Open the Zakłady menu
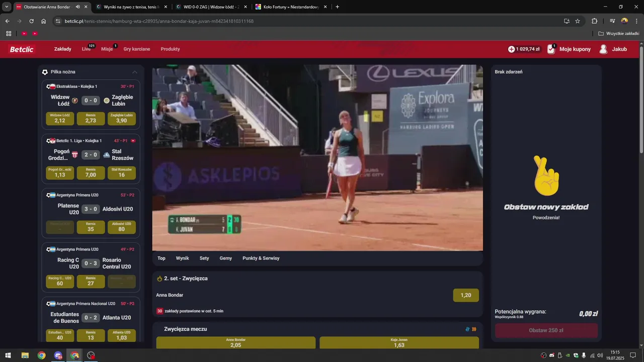644x362 pixels. (x=63, y=49)
